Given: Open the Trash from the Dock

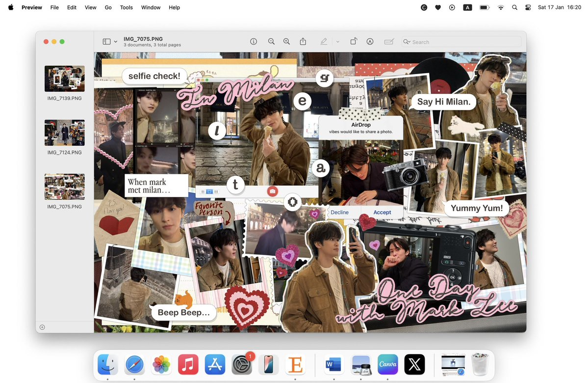Looking at the screenshot, I should [x=480, y=364].
